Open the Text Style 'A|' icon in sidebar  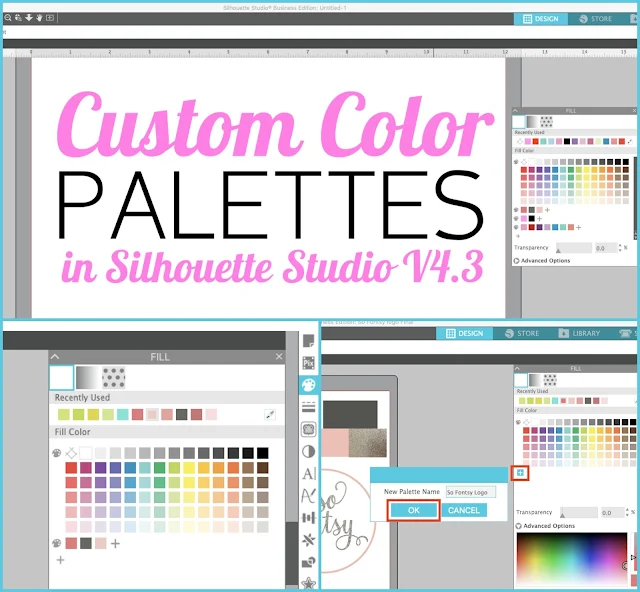(x=309, y=474)
